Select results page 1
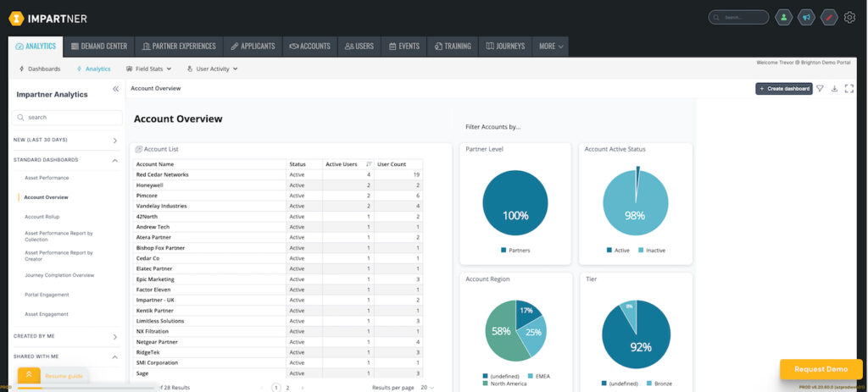868x392 pixels. pos(276,388)
